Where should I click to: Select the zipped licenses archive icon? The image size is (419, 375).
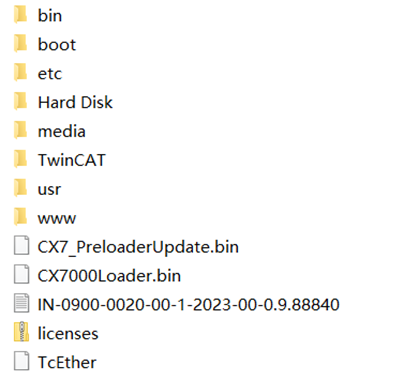coord(21,333)
